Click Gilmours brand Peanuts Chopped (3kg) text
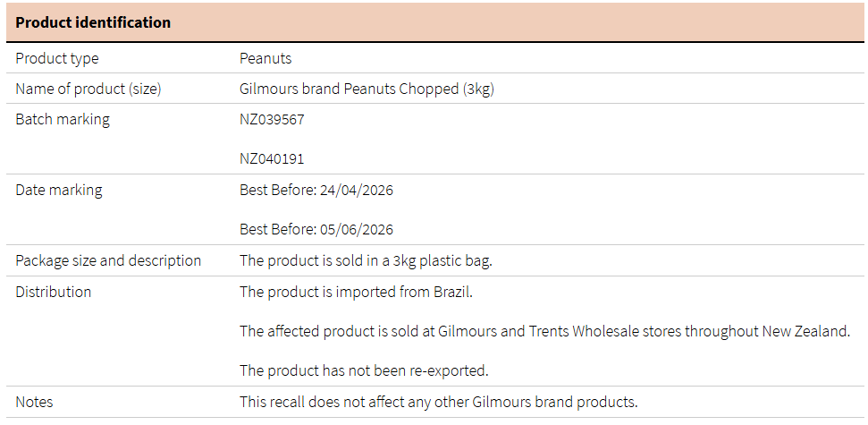Image resolution: width=868 pixels, height=425 pixels. (367, 89)
